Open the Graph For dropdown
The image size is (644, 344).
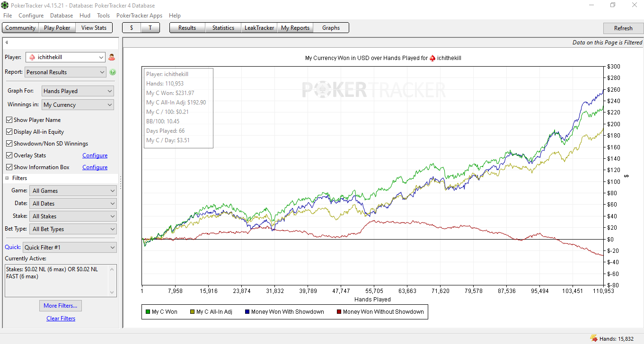(78, 91)
